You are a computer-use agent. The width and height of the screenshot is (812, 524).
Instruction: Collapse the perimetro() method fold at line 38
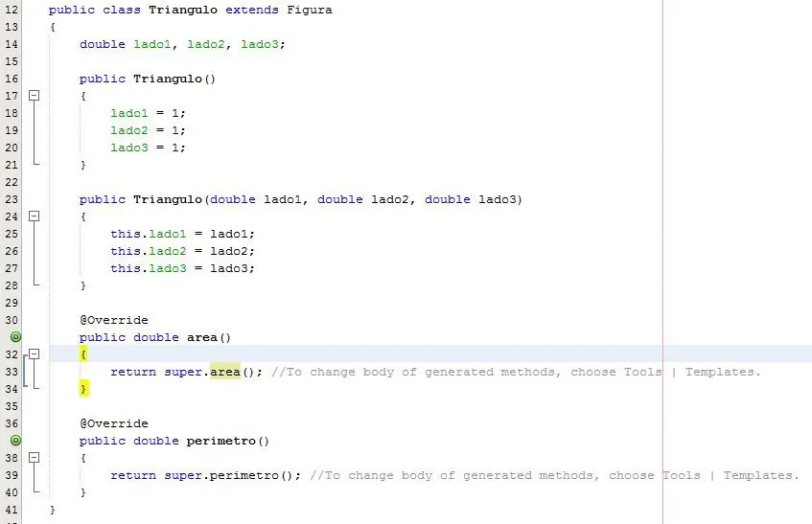point(34,457)
